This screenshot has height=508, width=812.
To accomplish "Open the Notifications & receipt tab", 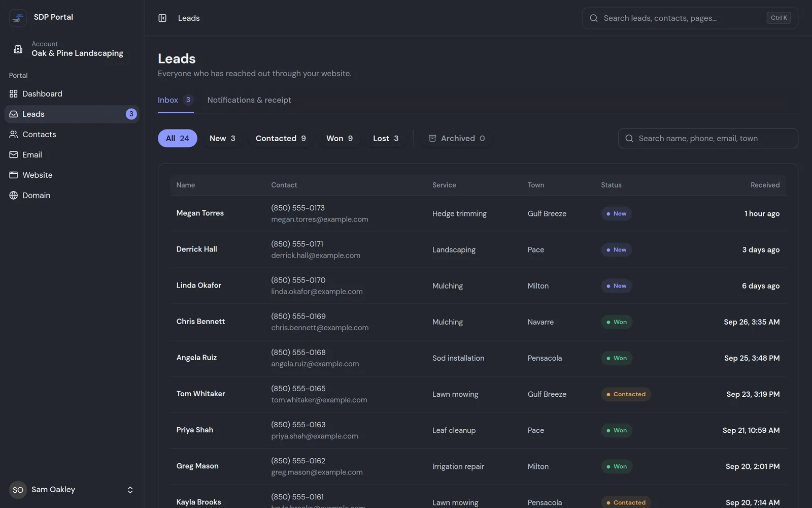I will tap(249, 100).
